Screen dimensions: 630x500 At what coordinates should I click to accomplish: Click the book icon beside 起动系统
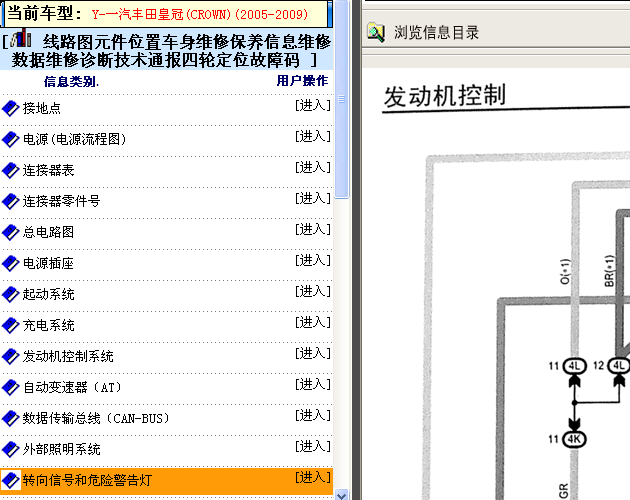(10, 294)
